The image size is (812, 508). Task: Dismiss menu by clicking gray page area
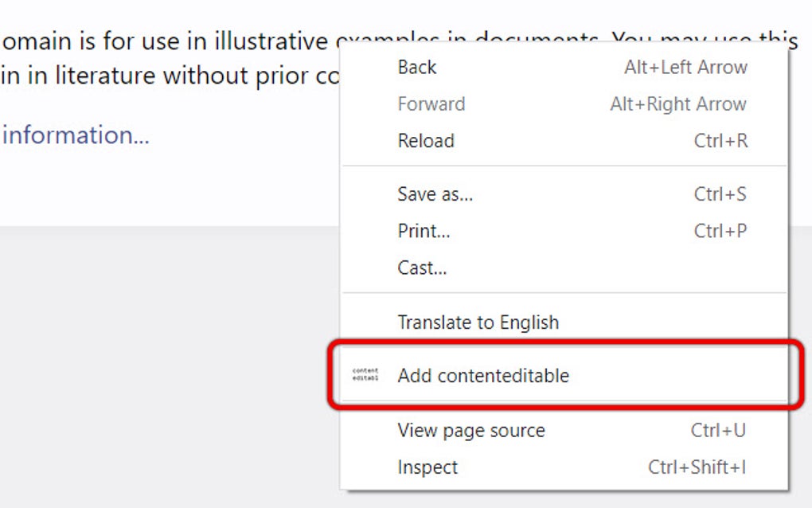[159, 358]
